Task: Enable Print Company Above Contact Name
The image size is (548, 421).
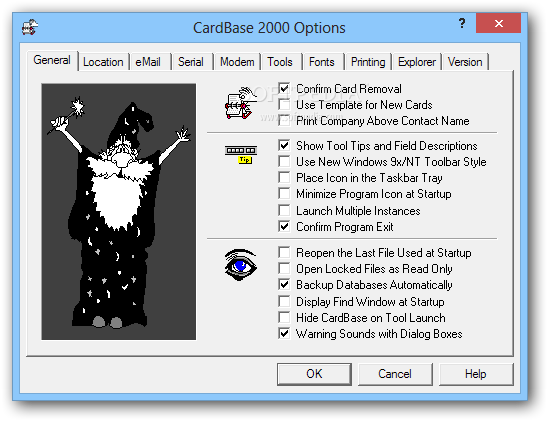Action: point(284,121)
